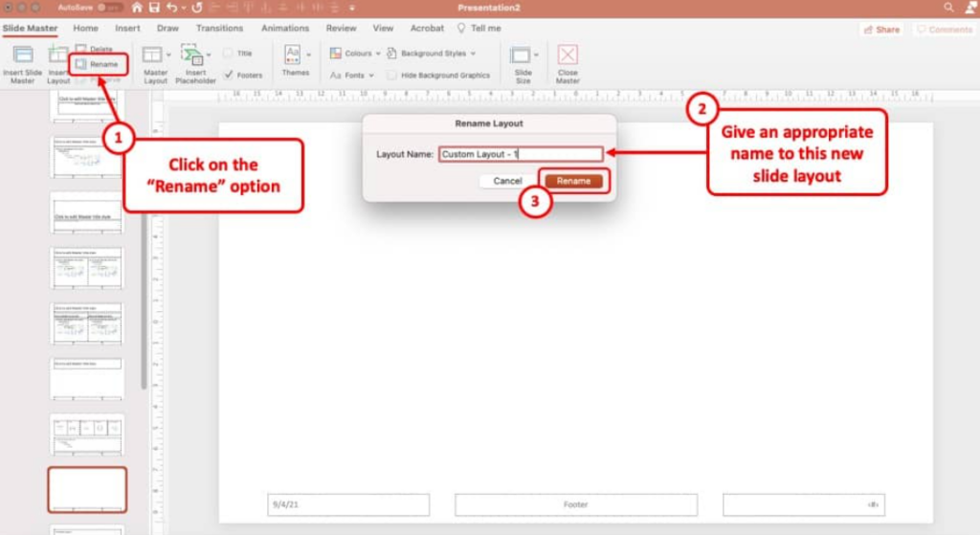Open the Master Layout tool

pos(151,56)
